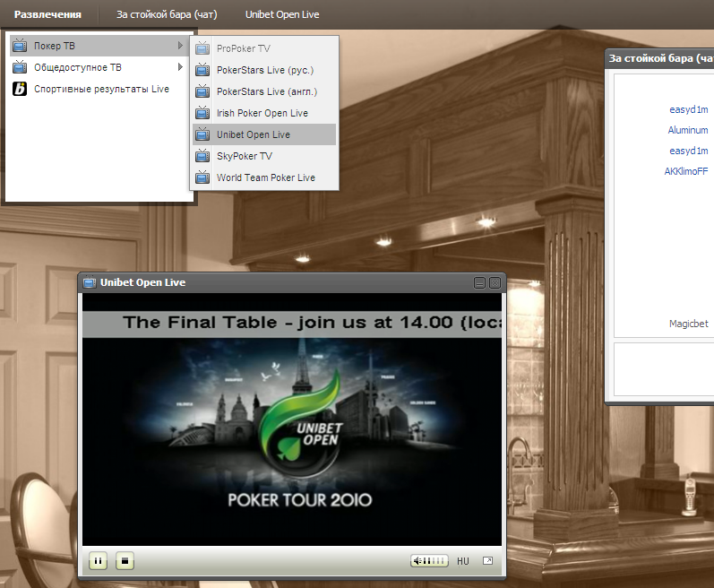Click TV icon beside World Team Poker Live
This screenshot has height=588, width=714.
pyautogui.click(x=202, y=177)
